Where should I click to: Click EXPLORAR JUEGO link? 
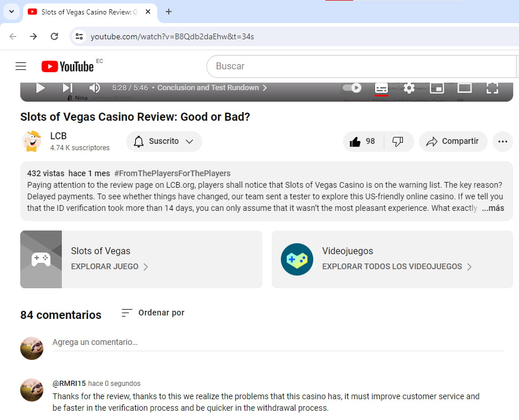pos(109,267)
